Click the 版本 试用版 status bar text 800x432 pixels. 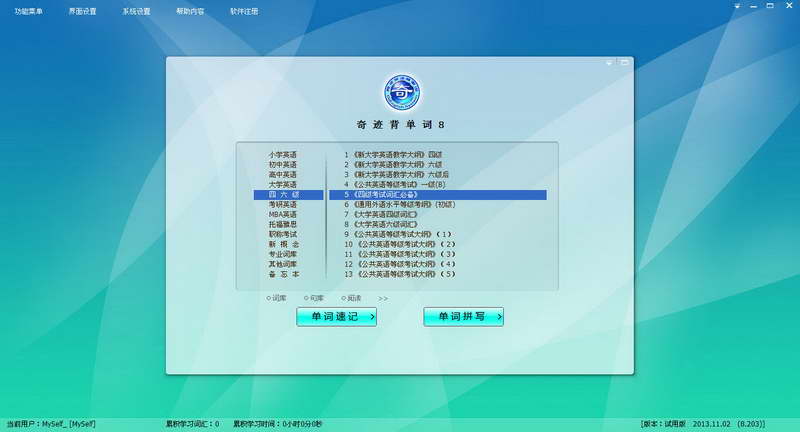click(703, 424)
